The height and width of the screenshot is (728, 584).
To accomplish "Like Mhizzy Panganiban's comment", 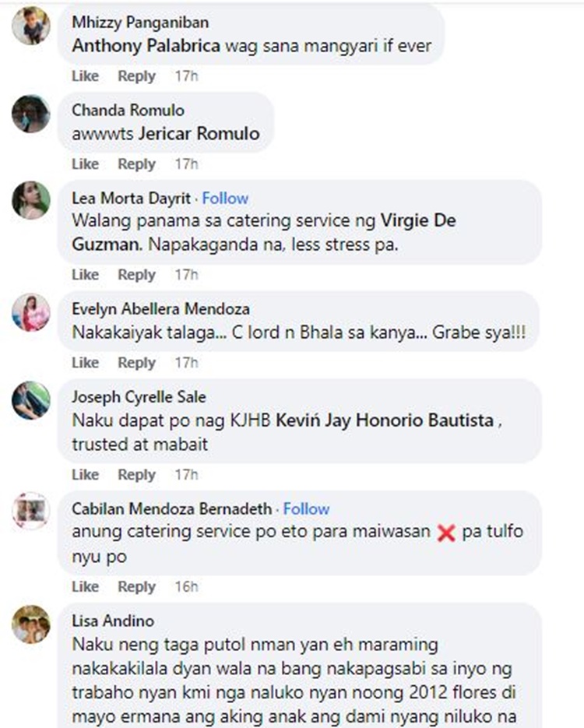I will click(86, 76).
